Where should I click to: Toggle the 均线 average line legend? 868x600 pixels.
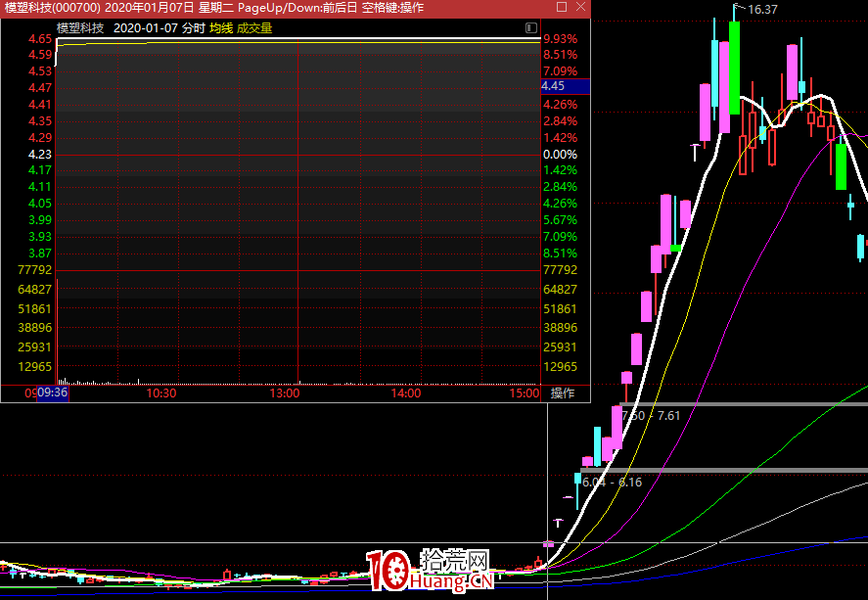pyautogui.click(x=220, y=28)
